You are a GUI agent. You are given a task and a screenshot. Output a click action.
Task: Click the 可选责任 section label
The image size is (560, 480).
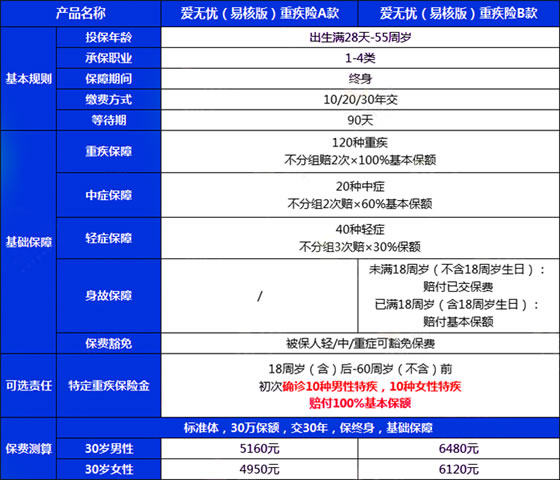pyautogui.click(x=29, y=386)
